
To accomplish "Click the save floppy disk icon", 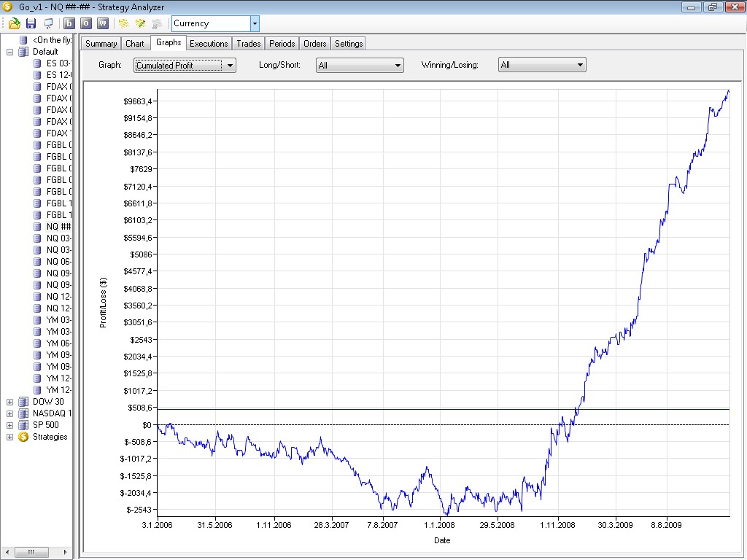I will point(31,23).
